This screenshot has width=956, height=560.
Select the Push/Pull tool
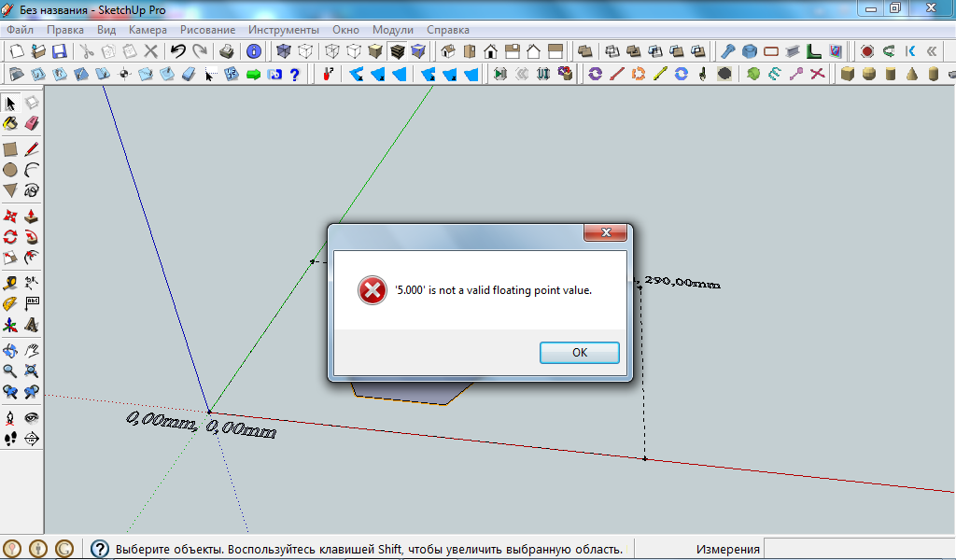pyautogui.click(x=32, y=216)
